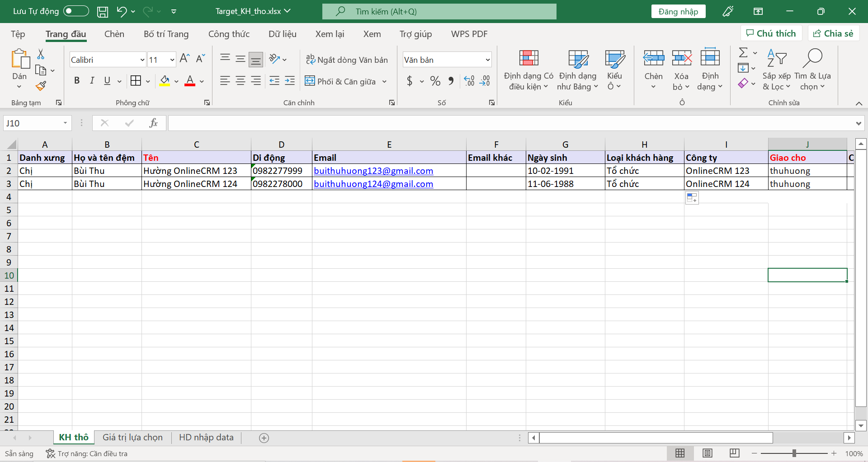
Task: Toggle Italic formatting
Action: point(92,80)
